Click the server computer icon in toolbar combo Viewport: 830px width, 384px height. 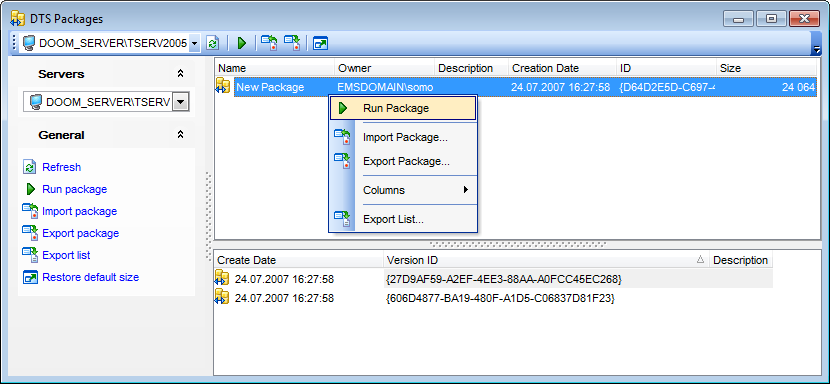(x=29, y=43)
